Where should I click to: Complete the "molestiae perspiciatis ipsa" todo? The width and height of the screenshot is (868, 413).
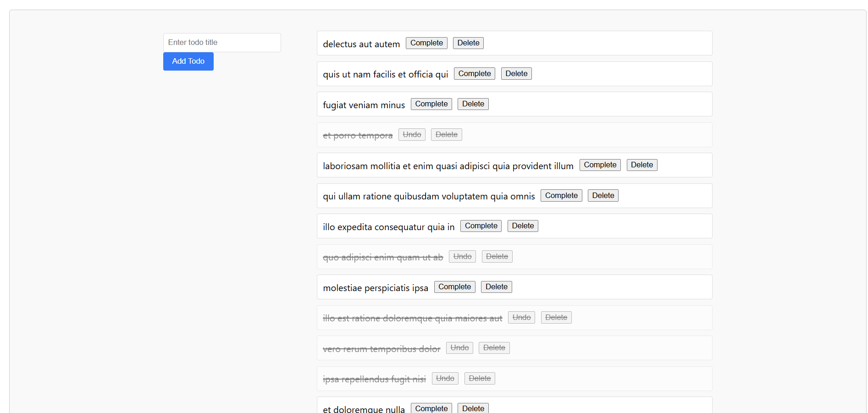454,286
